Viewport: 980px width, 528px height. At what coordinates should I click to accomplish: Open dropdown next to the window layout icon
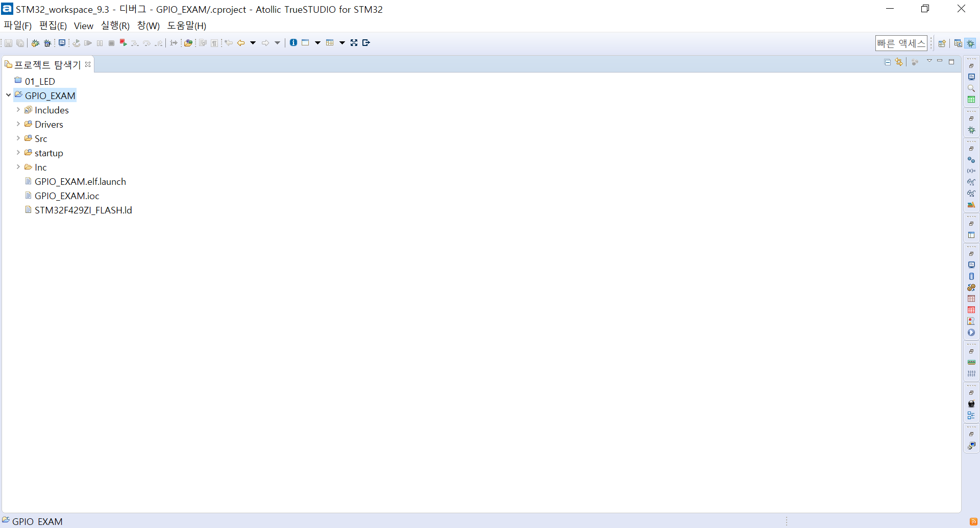317,43
